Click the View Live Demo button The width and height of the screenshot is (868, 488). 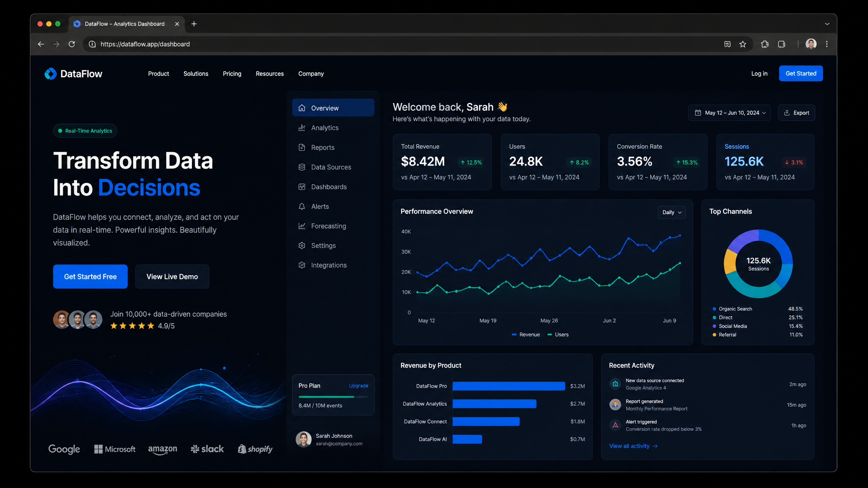click(x=172, y=277)
